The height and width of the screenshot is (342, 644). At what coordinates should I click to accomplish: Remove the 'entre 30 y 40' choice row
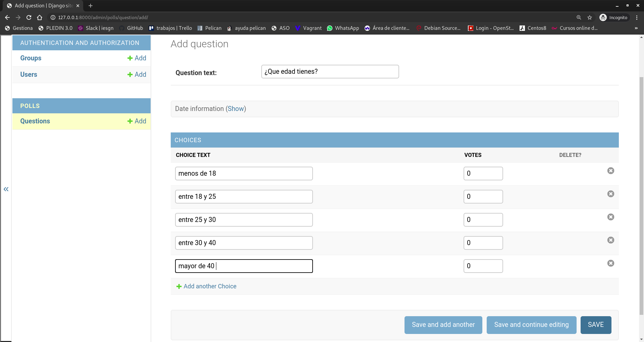[x=610, y=240]
